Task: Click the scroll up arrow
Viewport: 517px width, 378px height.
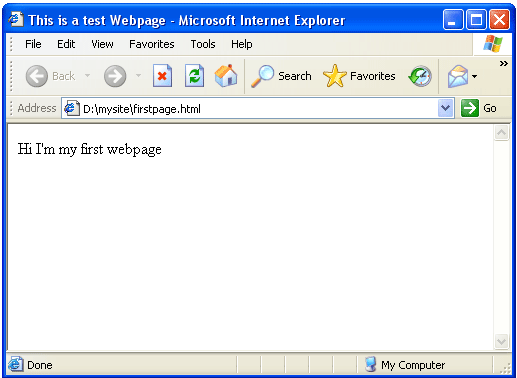Action: pos(501,133)
